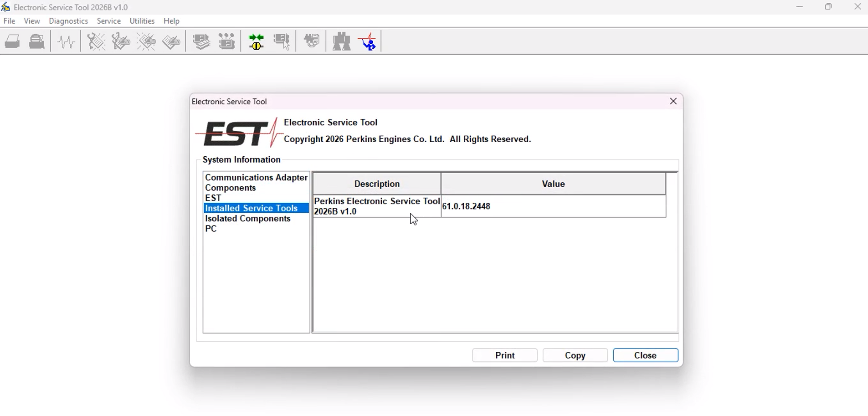
Task: Click the Configuration tool icon
Action: pyautogui.click(x=227, y=42)
